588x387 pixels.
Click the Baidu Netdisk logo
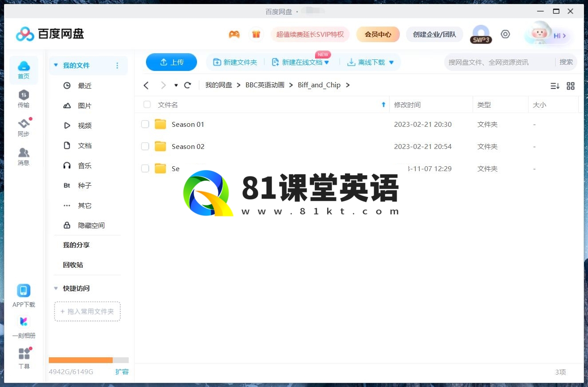coord(50,34)
